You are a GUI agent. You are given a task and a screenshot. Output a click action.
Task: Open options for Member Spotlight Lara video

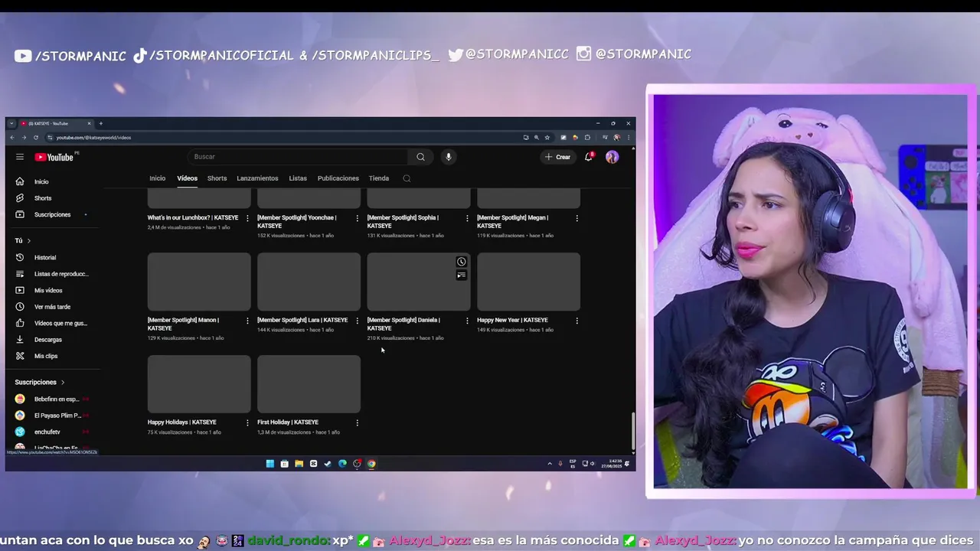click(357, 321)
